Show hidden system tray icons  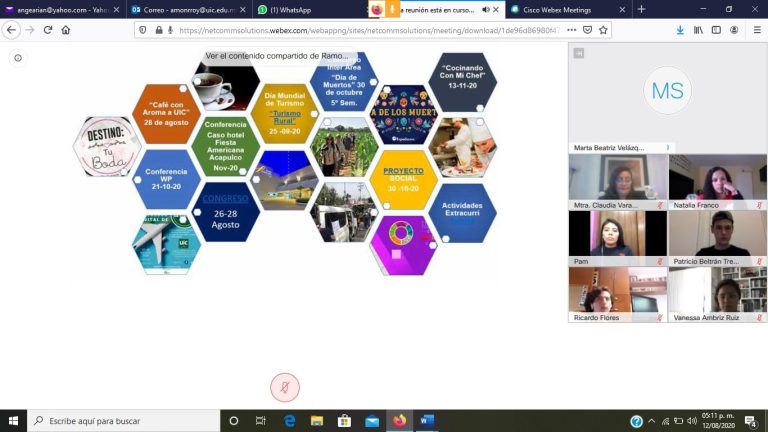click(x=652, y=421)
